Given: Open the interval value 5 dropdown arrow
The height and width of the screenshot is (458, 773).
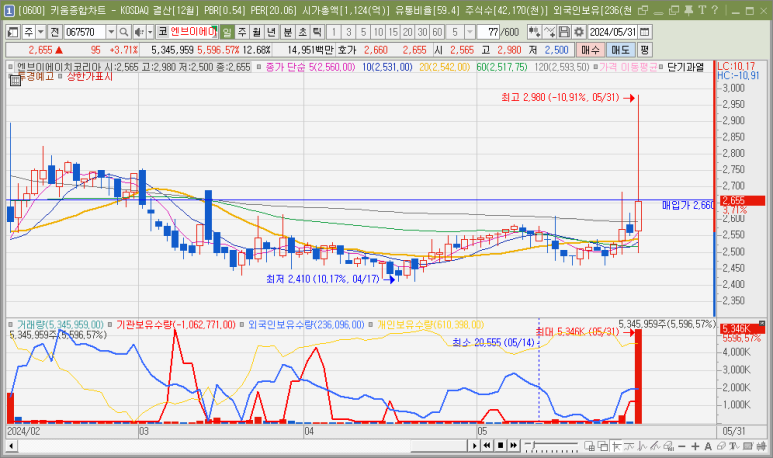Looking at the screenshot, I should pyautogui.click(x=470, y=33).
